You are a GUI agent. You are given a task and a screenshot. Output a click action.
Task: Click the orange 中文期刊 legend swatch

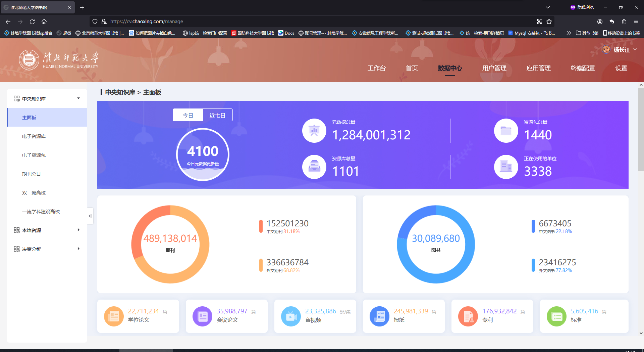pyautogui.click(x=261, y=226)
